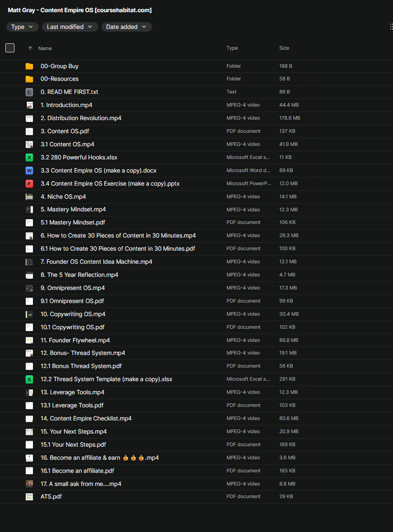Open 2. Distribution Revolution.mp4 file
Screen dimensions: 393x532
click(81, 118)
